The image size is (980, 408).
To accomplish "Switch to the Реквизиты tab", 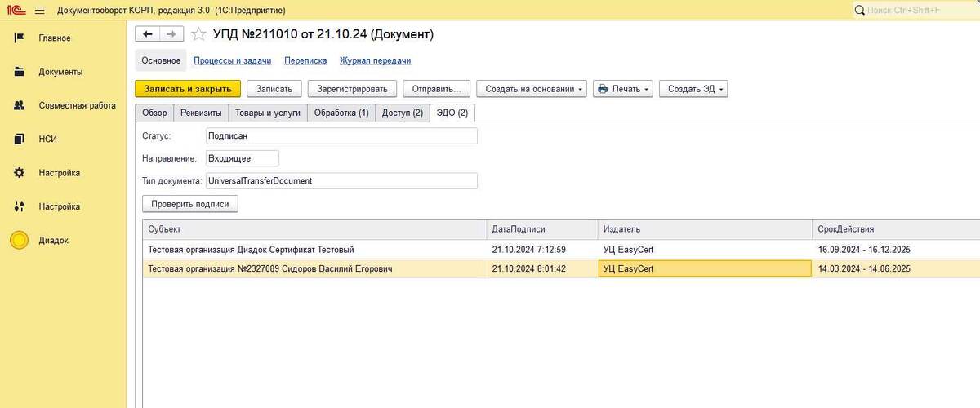I will (199, 113).
